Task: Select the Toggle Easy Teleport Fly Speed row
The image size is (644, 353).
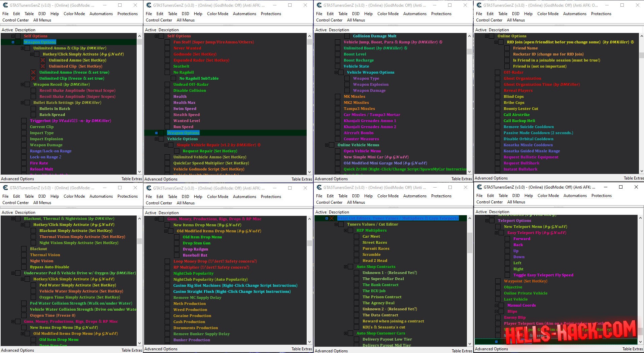Action: click(x=543, y=275)
